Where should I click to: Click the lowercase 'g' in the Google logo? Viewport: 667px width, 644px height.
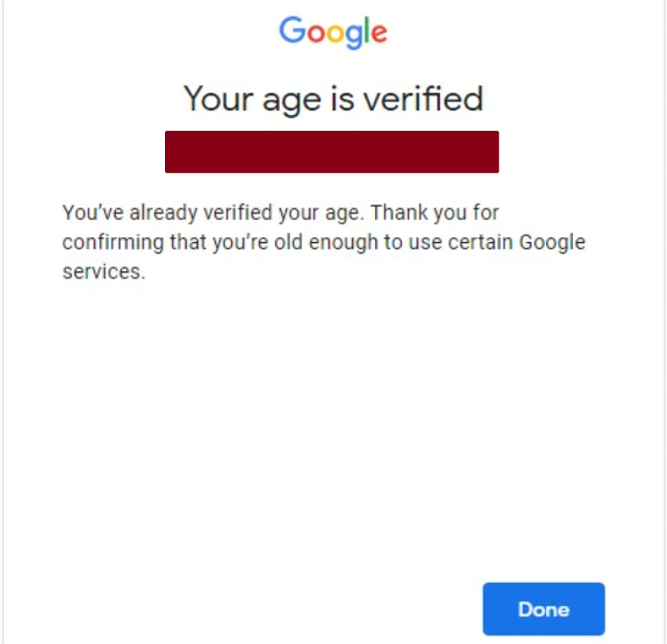coord(354,38)
